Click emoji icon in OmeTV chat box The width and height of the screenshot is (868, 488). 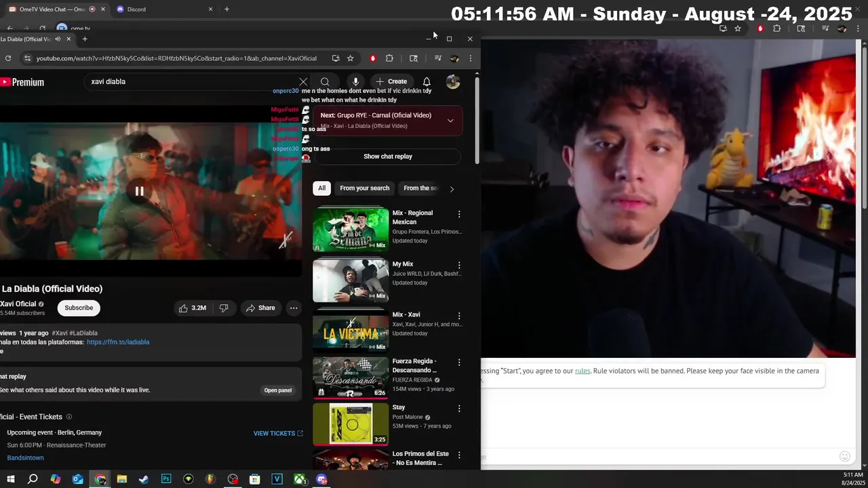844,457
